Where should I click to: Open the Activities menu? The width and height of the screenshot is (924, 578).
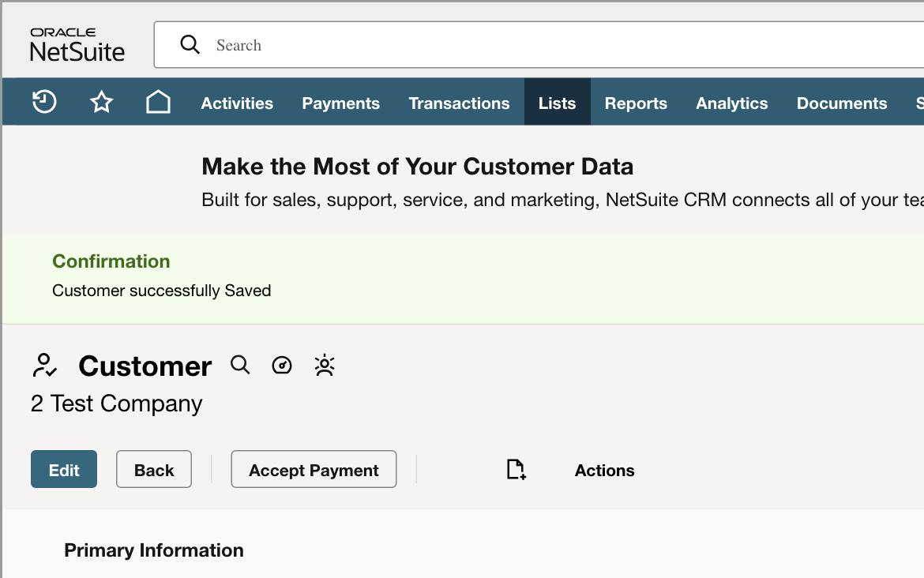tap(237, 103)
